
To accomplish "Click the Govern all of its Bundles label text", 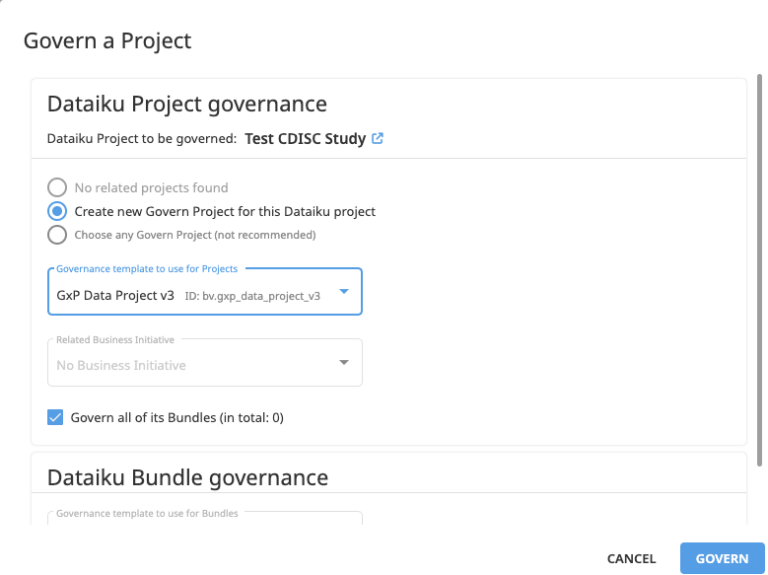I will point(177,418).
